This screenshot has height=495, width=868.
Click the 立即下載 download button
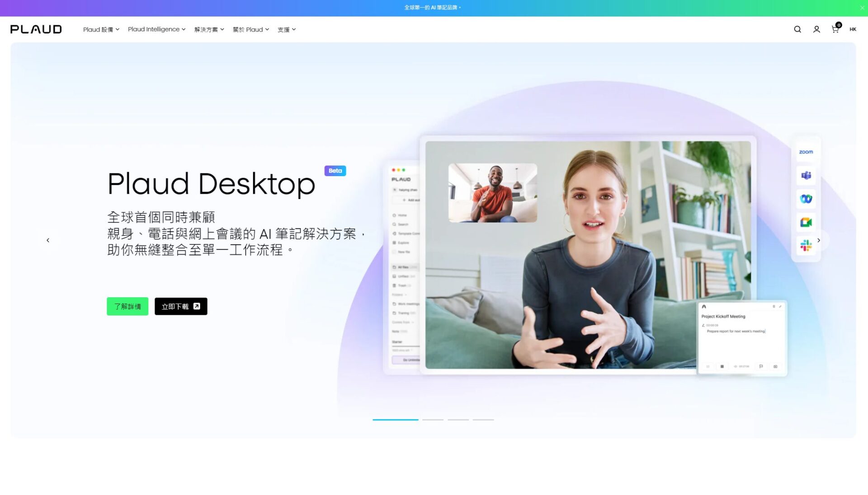point(181,306)
